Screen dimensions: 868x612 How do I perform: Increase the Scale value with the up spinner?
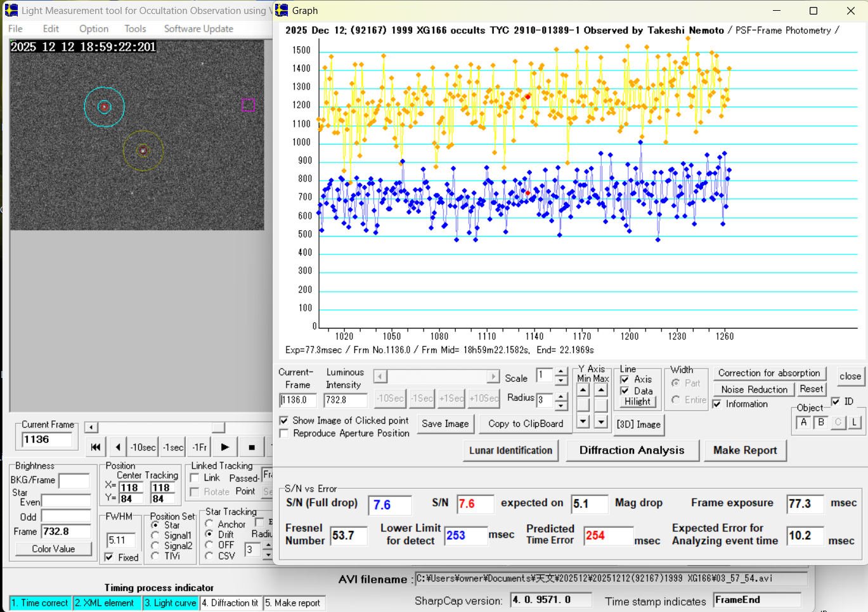[x=561, y=372]
